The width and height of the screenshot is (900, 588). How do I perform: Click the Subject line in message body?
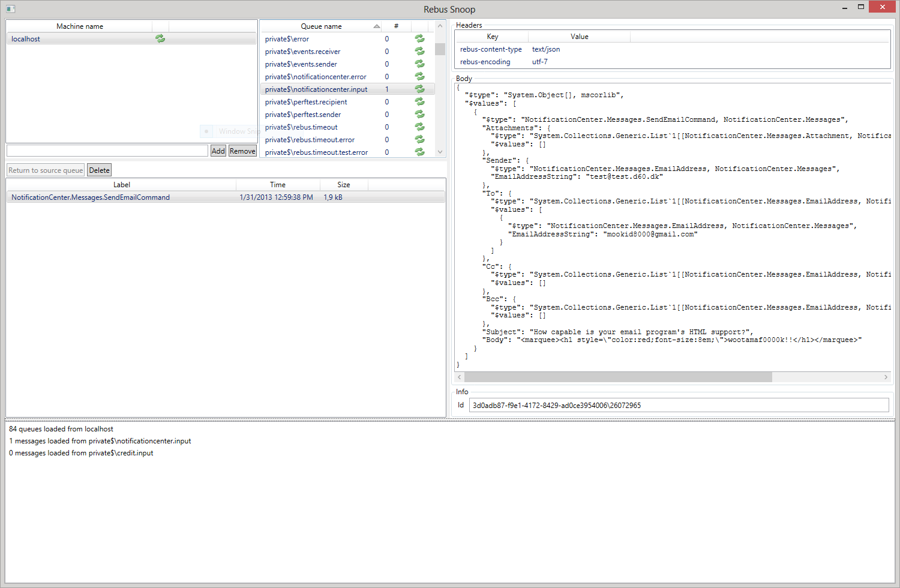(x=617, y=332)
